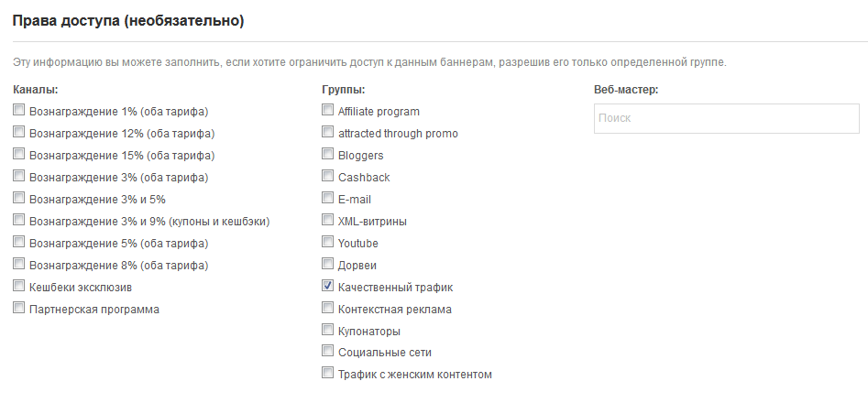The image size is (868, 403).
Task: Enable the Youtube group checkbox
Action: coord(328,243)
